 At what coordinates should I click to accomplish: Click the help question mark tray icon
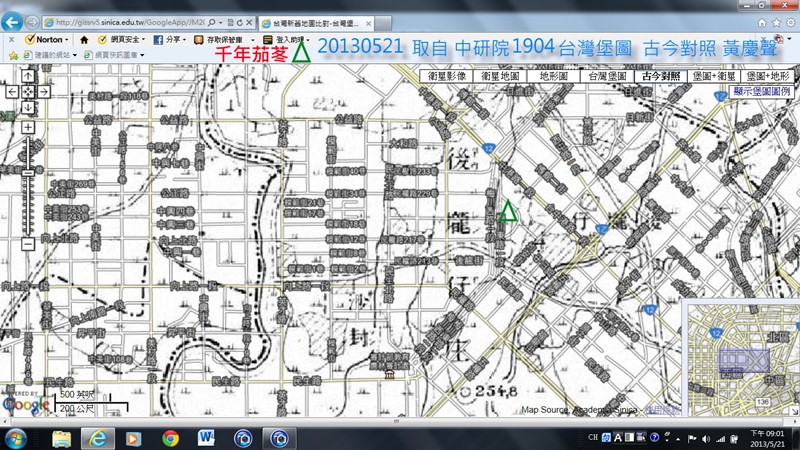point(654,437)
